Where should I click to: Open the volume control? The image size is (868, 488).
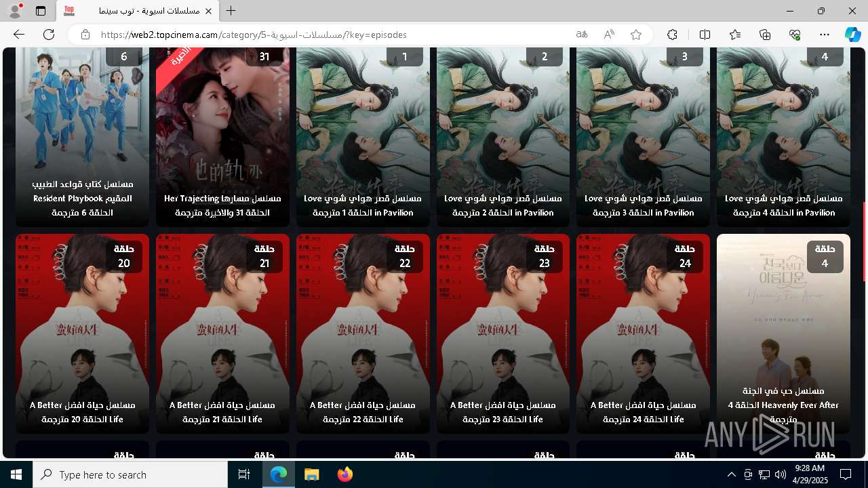click(780, 474)
